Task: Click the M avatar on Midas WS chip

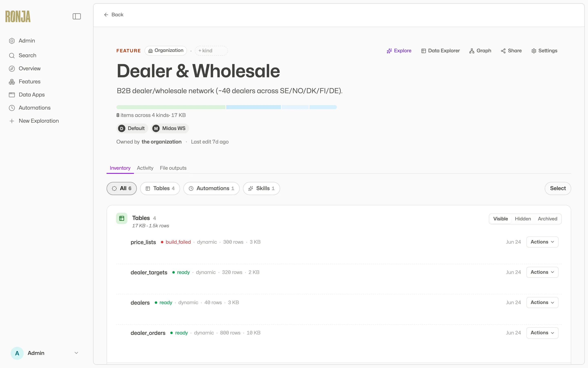Action: [156, 129]
